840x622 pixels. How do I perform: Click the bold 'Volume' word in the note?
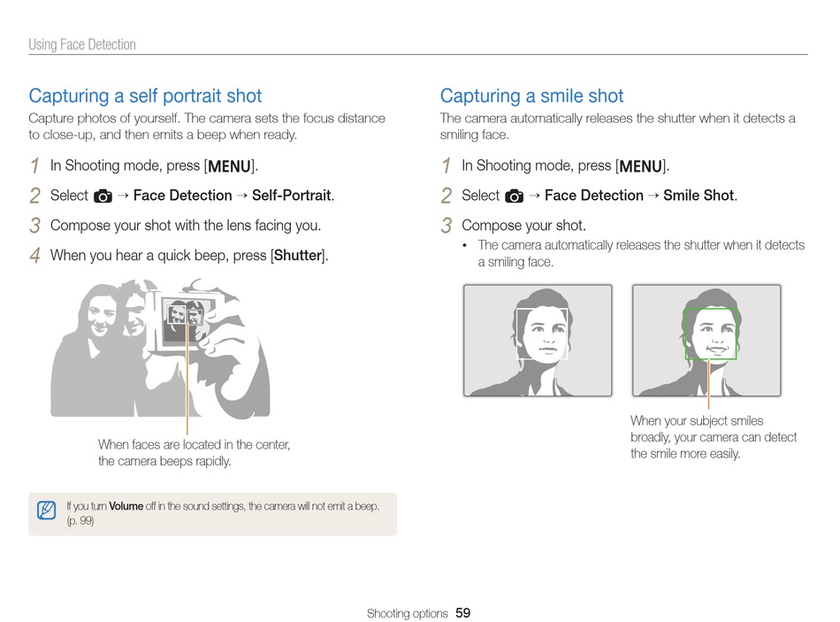(126, 506)
